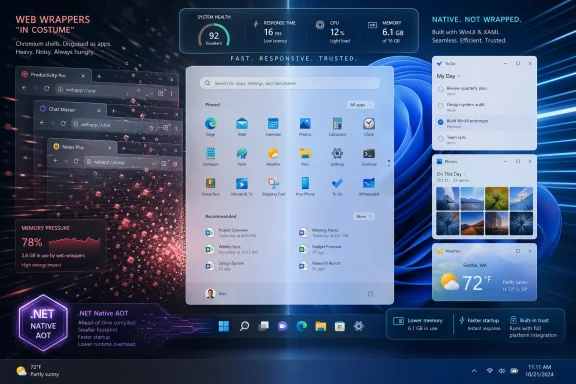The image size is (576, 384).
Task: Open Meeting Notes recommended file
Action: click(323, 233)
